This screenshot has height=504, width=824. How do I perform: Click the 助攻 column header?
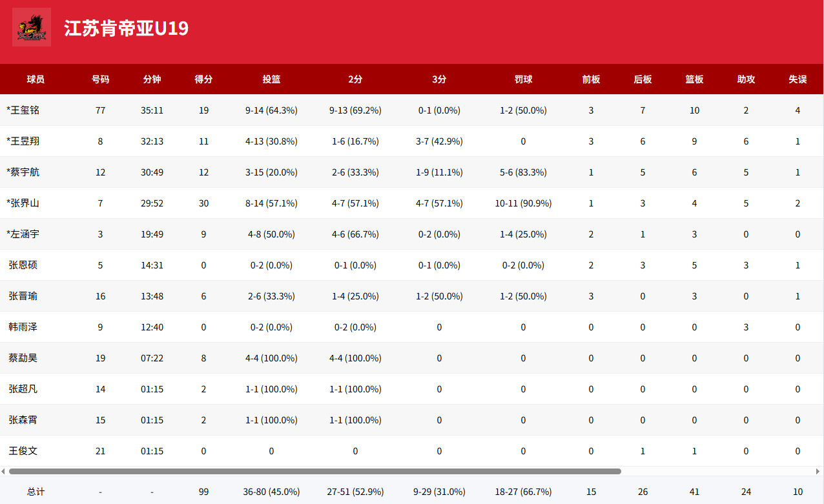pyautogui.click(x=746, y=79)
